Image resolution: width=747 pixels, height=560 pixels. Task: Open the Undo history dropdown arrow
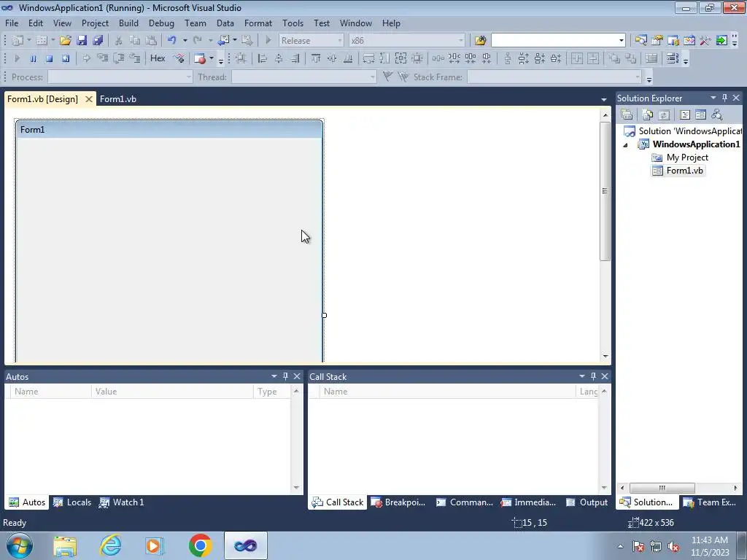click(185, 41)
